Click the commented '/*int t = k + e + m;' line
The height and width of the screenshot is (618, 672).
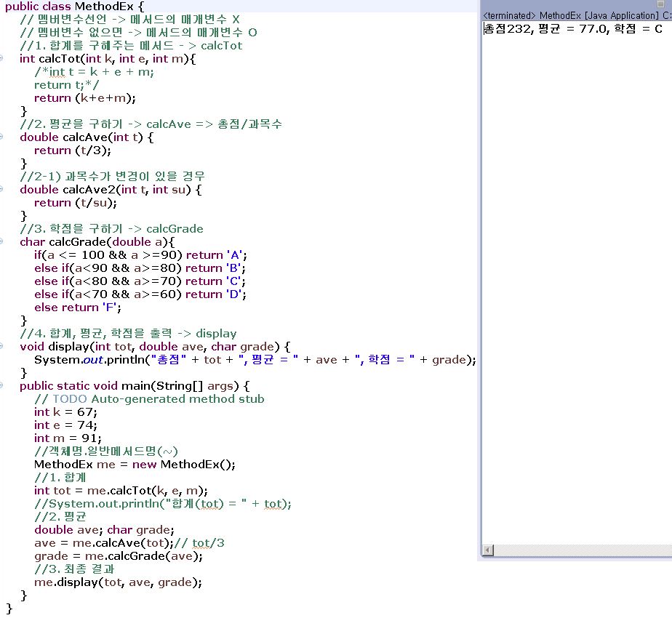point(94,72)
